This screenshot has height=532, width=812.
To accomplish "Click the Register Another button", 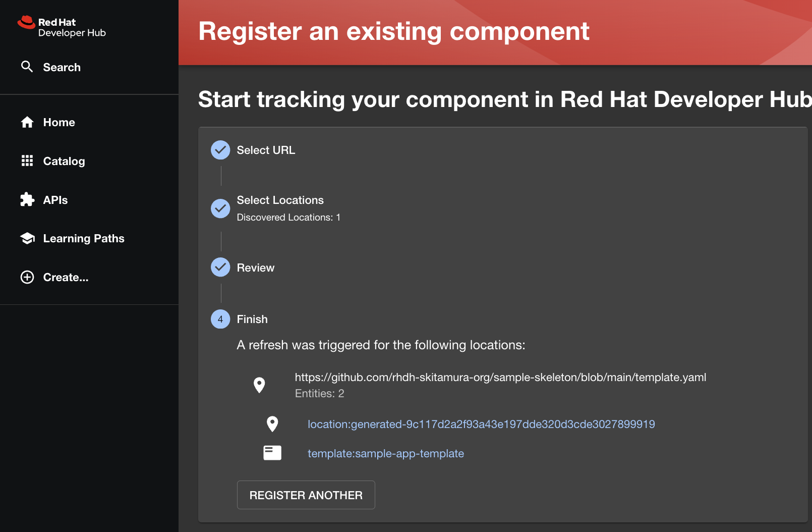I will 306,495.
